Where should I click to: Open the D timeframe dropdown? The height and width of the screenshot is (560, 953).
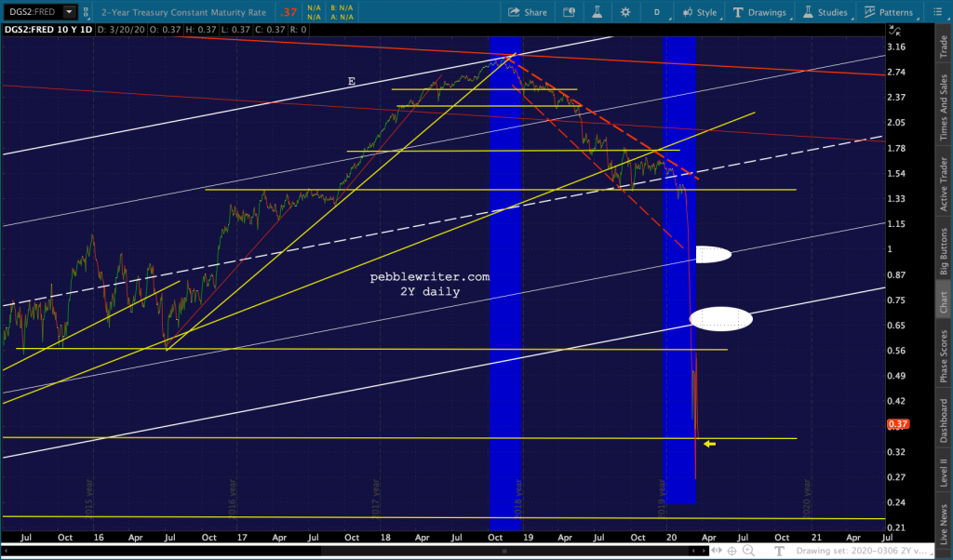coord(658,12)
